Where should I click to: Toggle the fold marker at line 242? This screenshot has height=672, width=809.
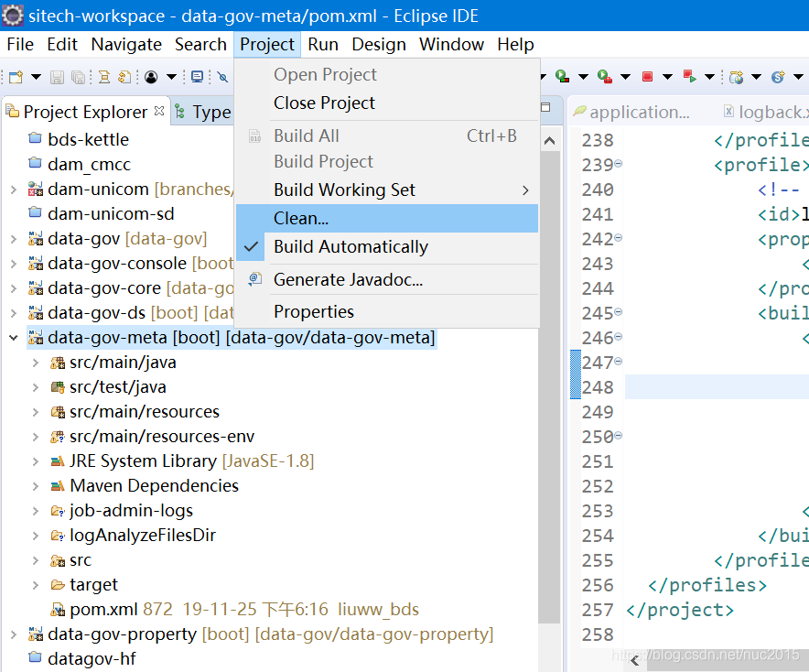coord(618,238)
